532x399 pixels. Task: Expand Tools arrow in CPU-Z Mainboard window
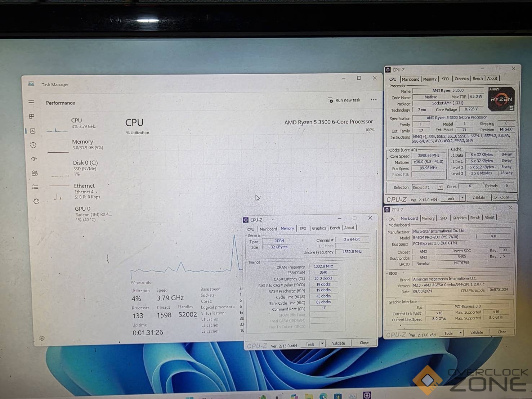click(x=460, y=333)
